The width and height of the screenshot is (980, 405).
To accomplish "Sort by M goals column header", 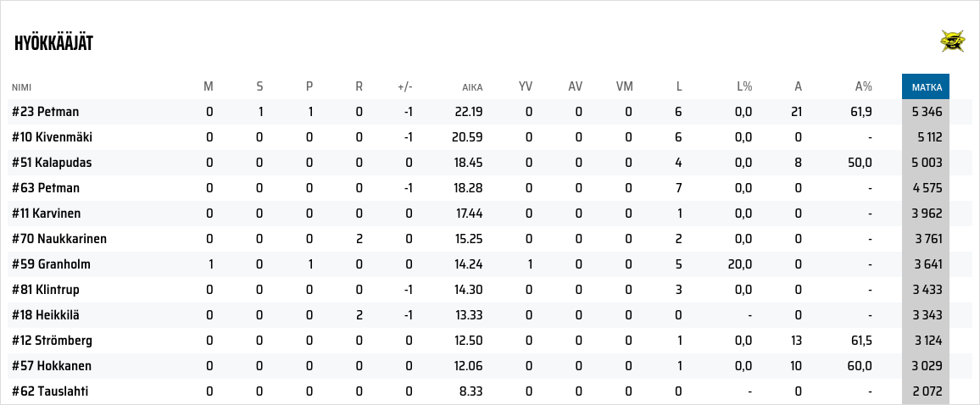I will [209, 86].
